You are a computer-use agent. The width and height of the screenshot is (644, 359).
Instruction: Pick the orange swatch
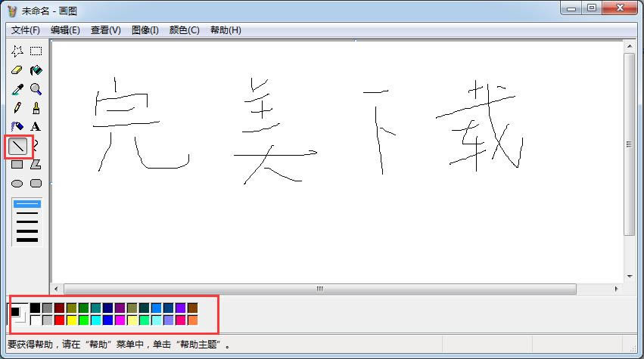(x=193, y=320)
